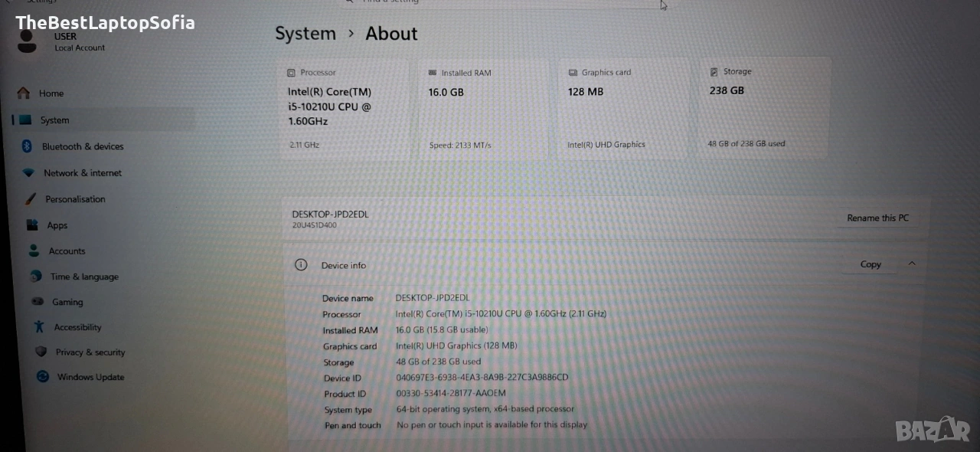
Task: Open the Storage info card
Action: point(763,107)
